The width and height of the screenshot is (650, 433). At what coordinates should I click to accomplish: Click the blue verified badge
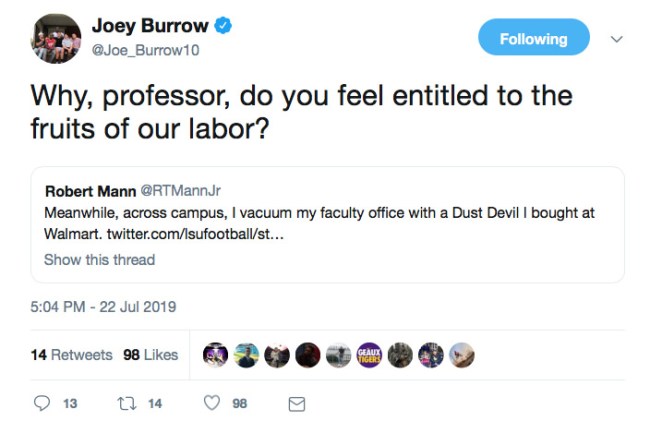coord(224,26)
